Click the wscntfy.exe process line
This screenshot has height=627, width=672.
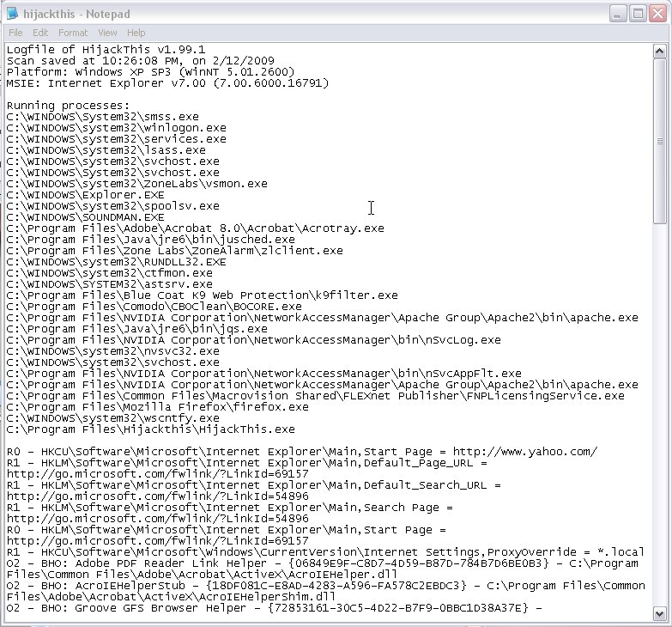click(x=113, y=417)
